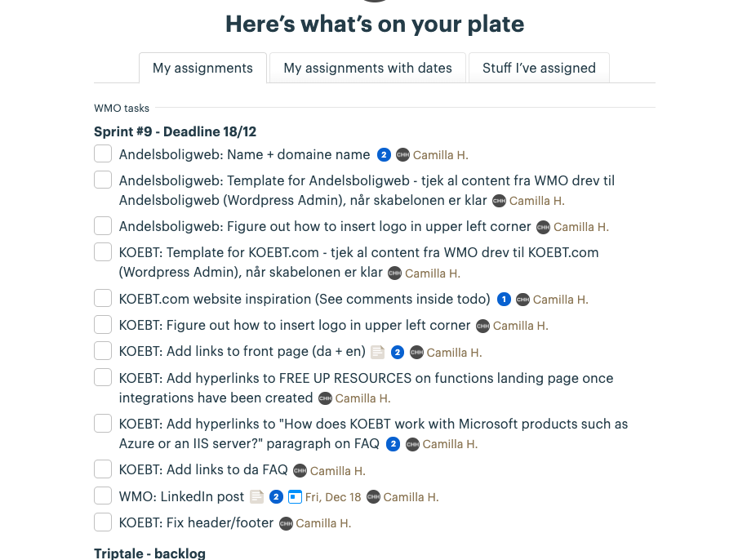Viewport: 747px width, 560px height.
Task: Click notes icon on WMO: LinkedIn post
Action: pos(257,496)
